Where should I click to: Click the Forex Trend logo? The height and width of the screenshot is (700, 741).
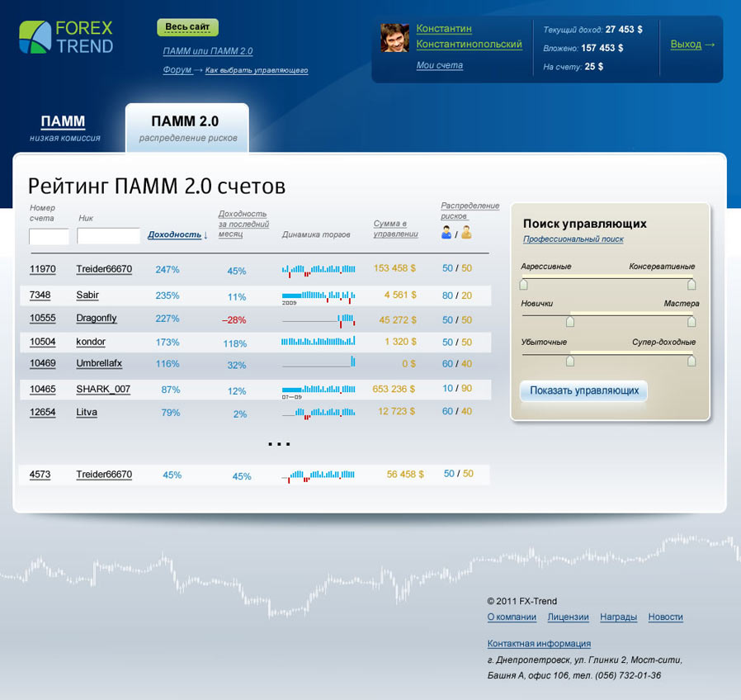pyautogui.click(x=66, y=37)
